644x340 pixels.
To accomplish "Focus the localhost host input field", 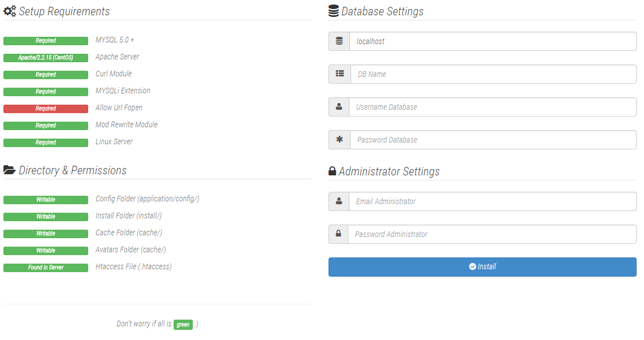I will tap(493, 41).
